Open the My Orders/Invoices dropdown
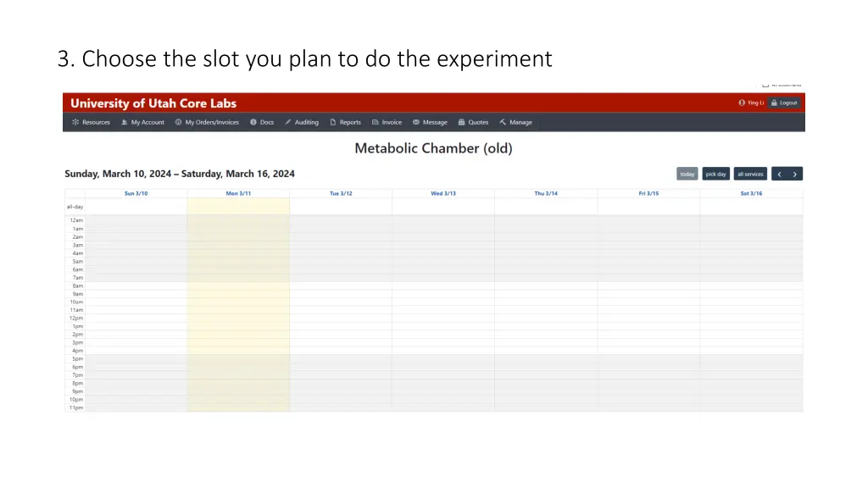The height and width of the screenshot is (488, 868). (x=207, y=122)
